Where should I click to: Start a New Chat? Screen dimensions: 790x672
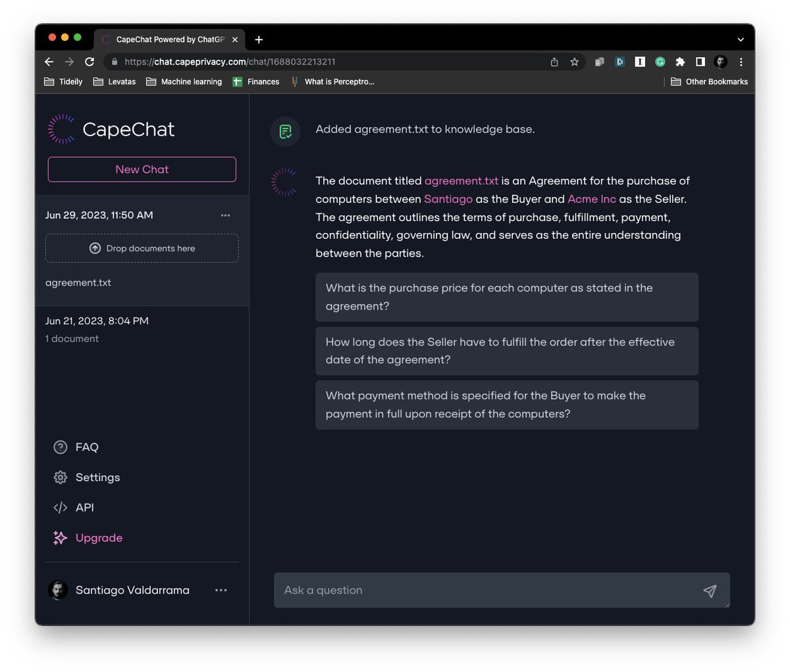[142, 169]
